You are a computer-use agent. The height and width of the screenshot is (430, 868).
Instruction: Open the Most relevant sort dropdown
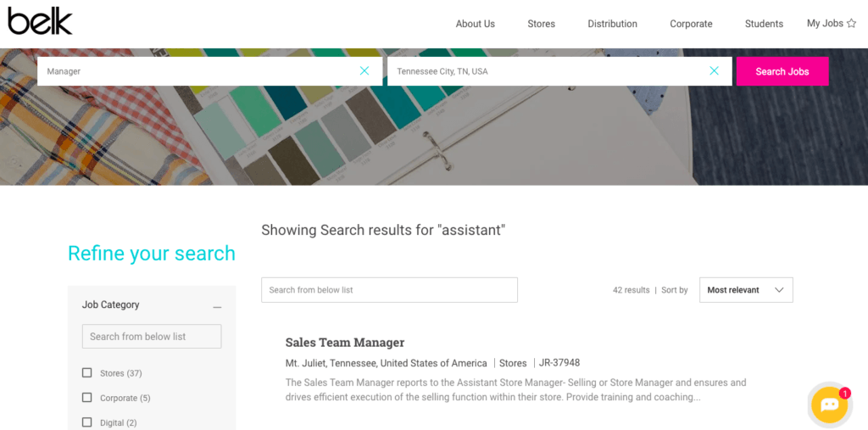pyautogui.click(x=745, y=290)
